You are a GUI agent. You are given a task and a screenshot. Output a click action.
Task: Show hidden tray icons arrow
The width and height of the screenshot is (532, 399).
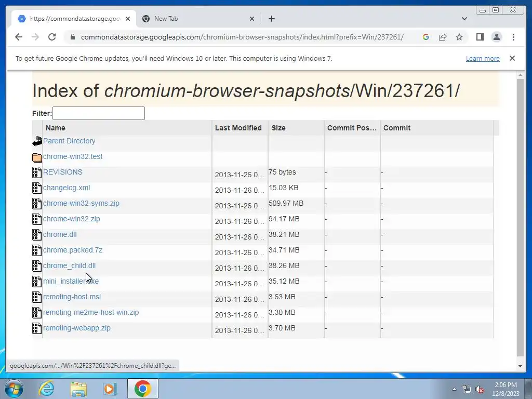454,389
